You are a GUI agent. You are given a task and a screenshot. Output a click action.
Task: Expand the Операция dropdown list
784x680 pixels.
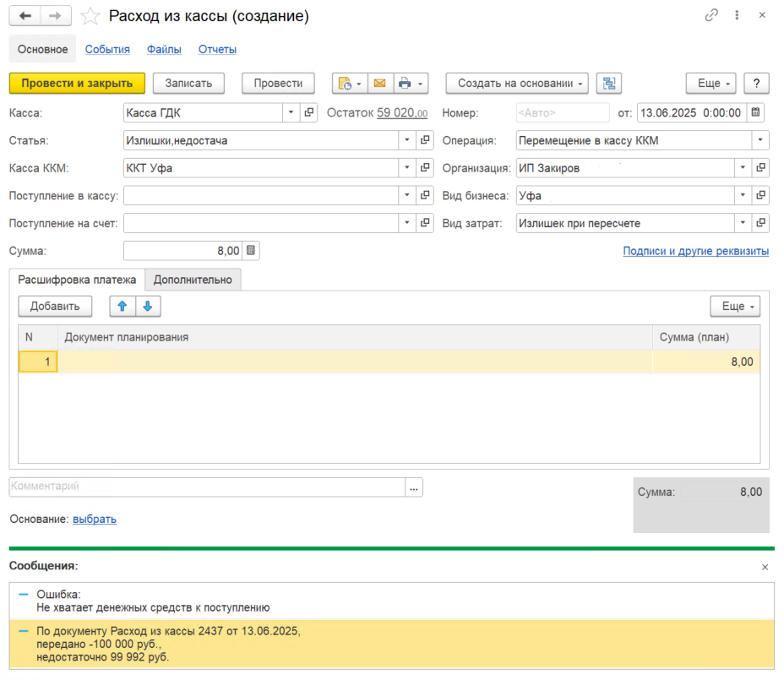[760, 140]
